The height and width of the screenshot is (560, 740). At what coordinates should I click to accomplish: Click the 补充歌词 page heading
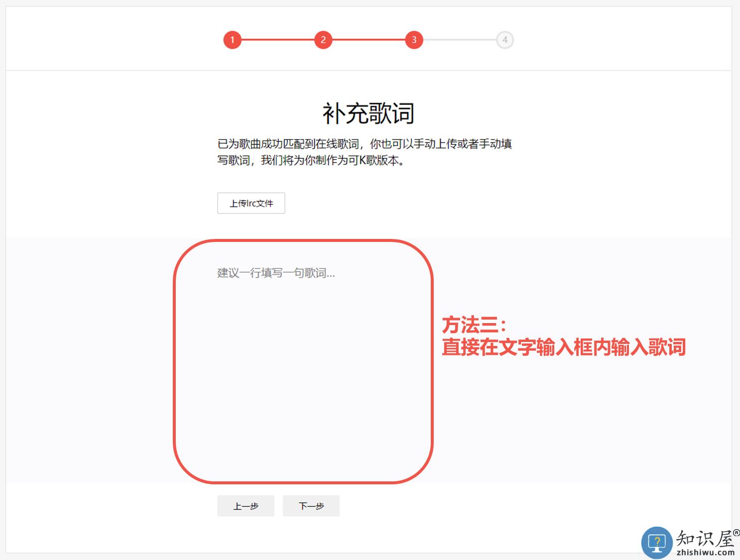(x=369, y=113)
